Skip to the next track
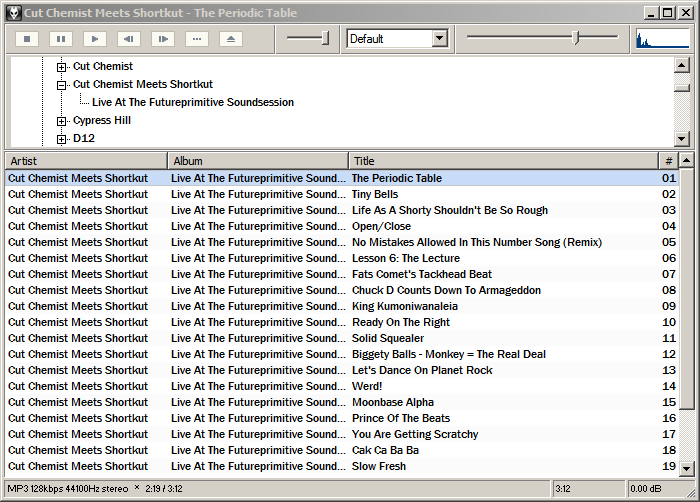The width and height of the screenshot is (700, 502). tap(162, 39)
